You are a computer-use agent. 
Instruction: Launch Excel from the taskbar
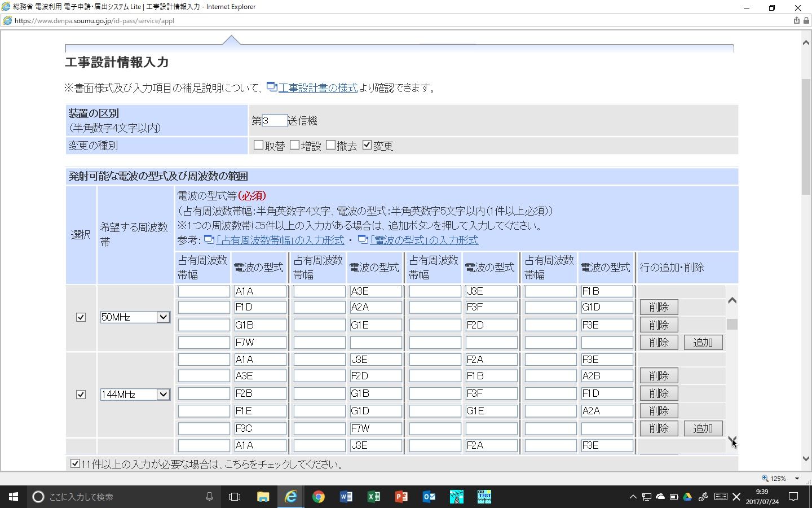[x=374, y=497]
